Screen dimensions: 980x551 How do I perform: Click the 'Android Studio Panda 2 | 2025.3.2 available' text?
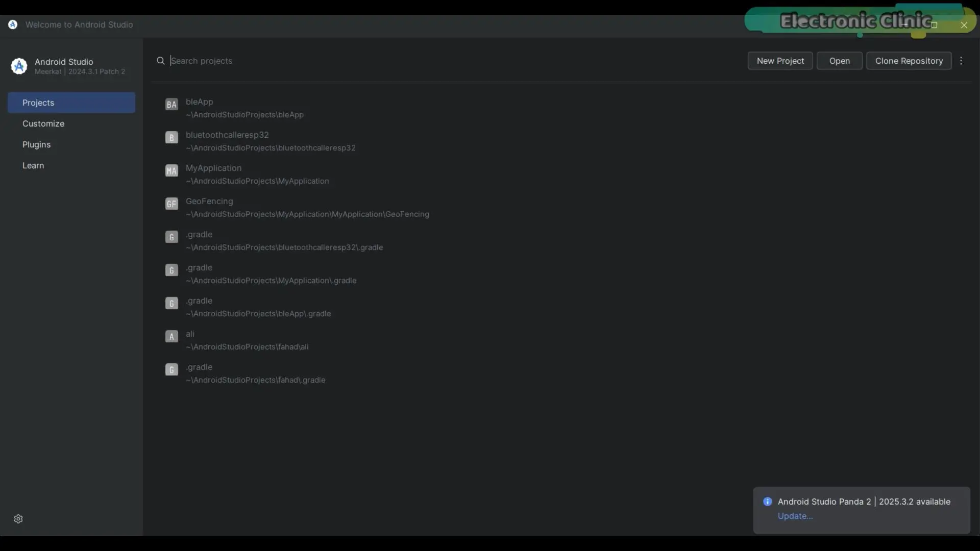864,502
